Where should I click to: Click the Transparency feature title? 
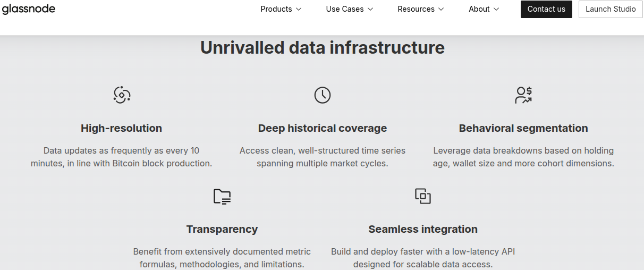222,229
